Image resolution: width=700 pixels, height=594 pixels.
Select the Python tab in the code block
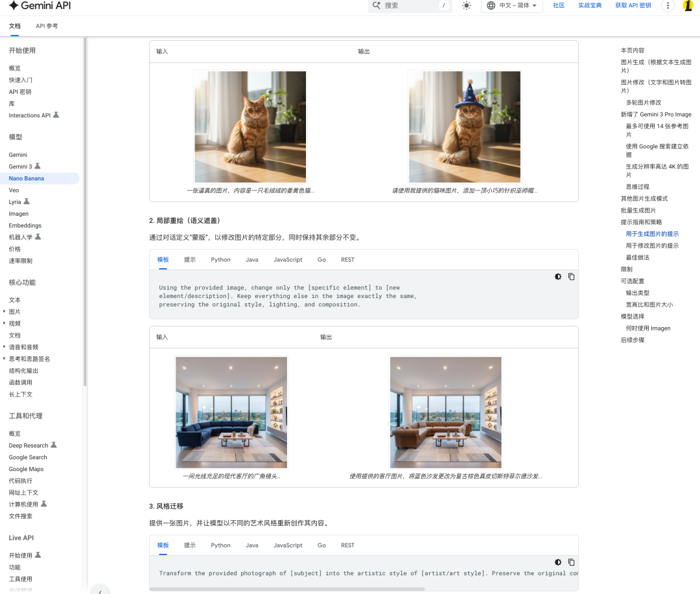(x=220, y=259)
